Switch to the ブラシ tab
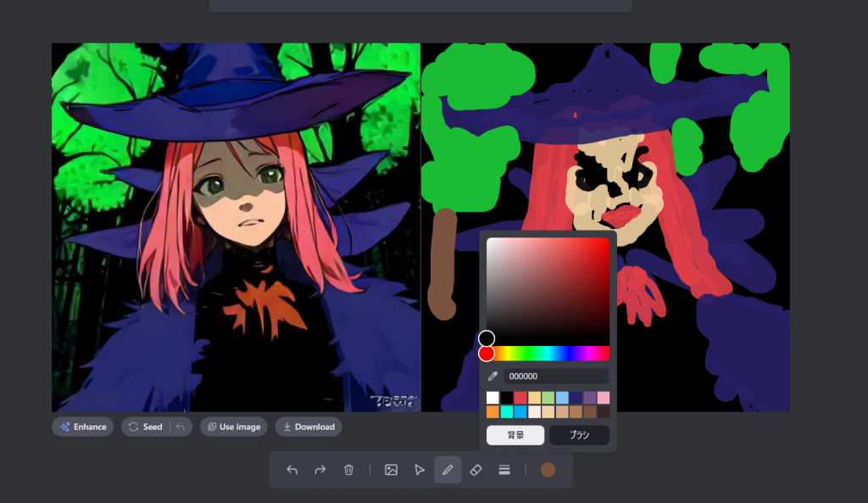Image resolution: width=868 pixels, height=503 pixels. 579,435
